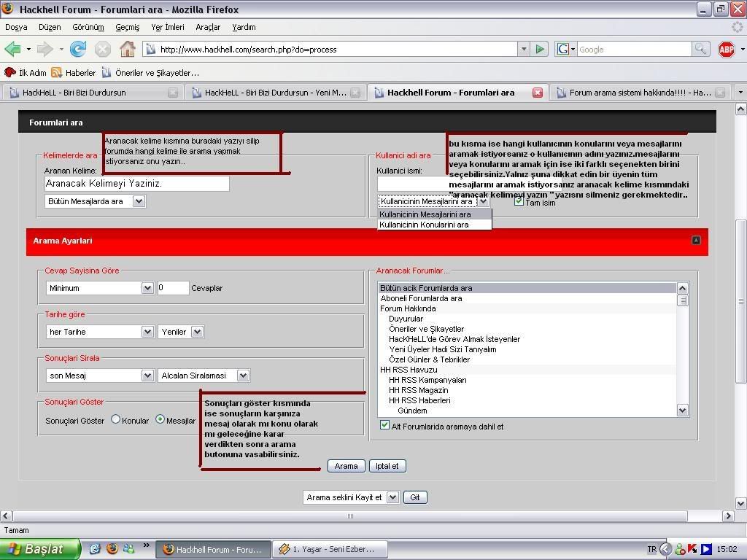Click the Kaspersky K tray icon

693,550
